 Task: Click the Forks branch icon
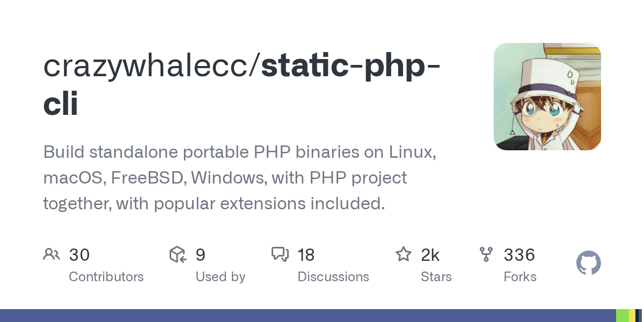pos(486,254)
